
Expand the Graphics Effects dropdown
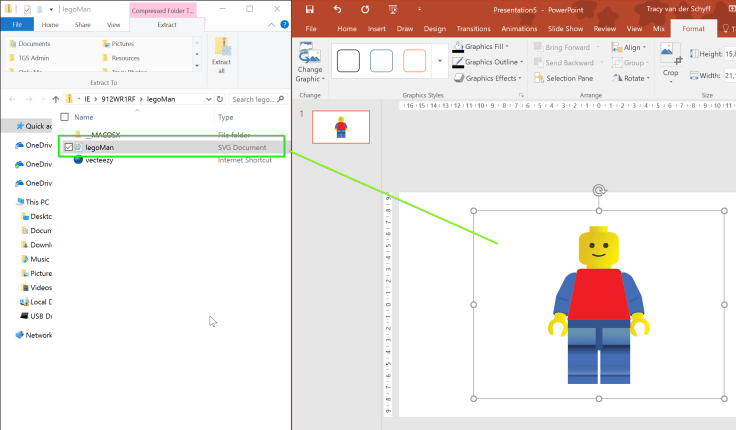(490, 78)
